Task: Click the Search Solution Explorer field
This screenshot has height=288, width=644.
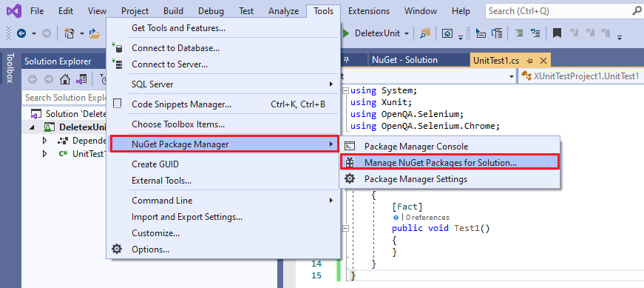Action: 65,98
